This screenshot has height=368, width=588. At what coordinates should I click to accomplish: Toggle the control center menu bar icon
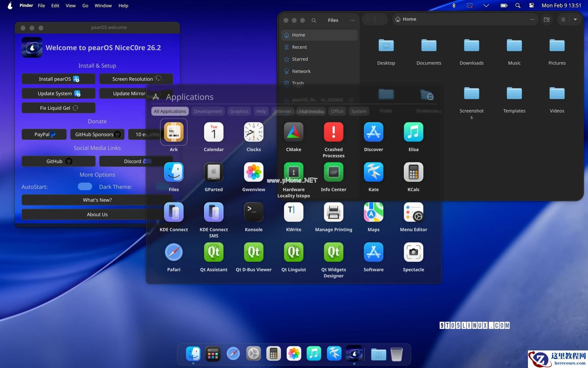pyautogui.click(x=531, y=6)
